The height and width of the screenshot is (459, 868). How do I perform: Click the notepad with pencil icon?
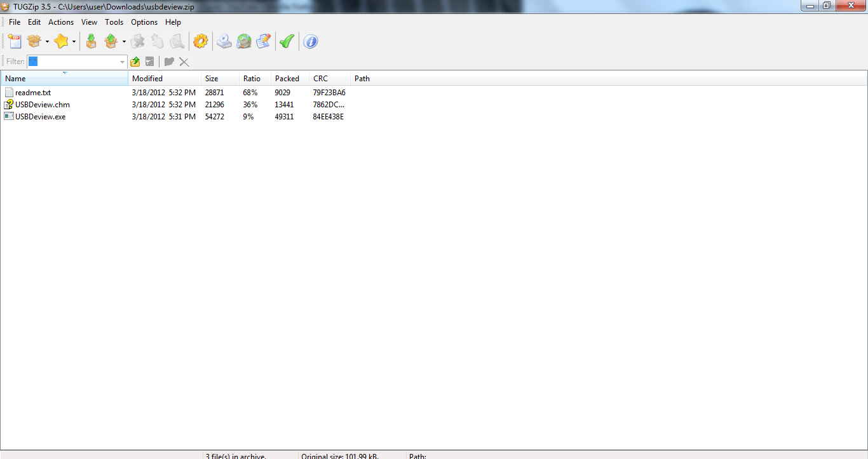pos(263,42)
